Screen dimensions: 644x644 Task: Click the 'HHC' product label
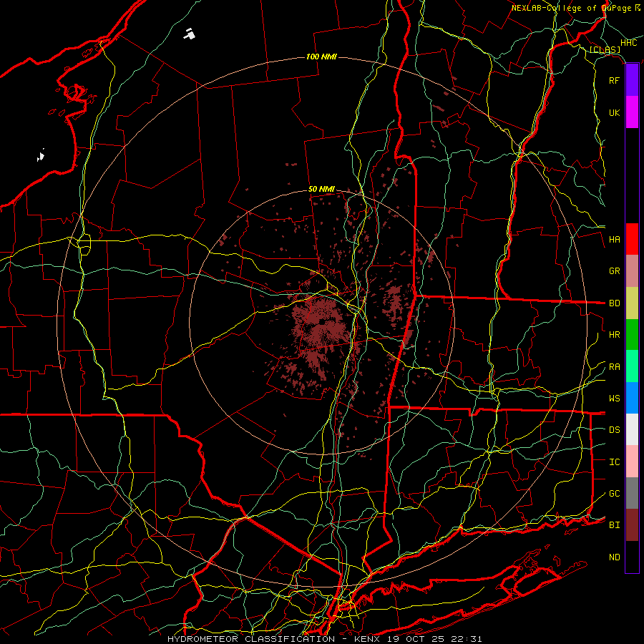coord(629,43)
